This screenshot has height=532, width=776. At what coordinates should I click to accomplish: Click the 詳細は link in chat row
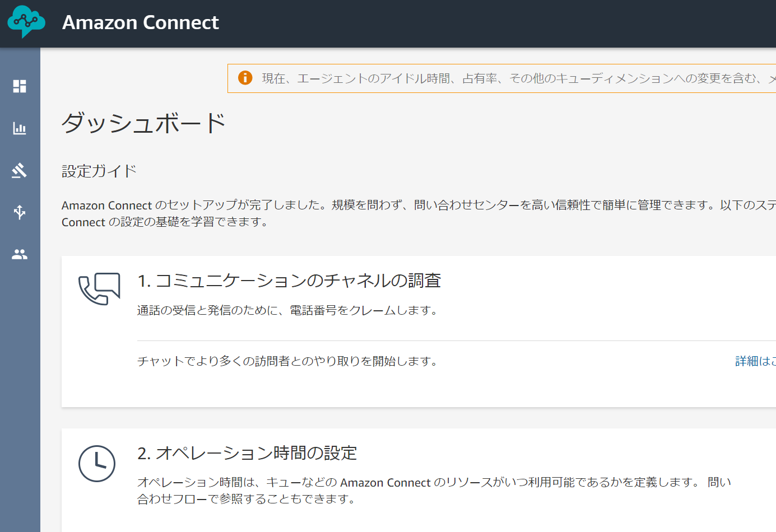(755, 361)
